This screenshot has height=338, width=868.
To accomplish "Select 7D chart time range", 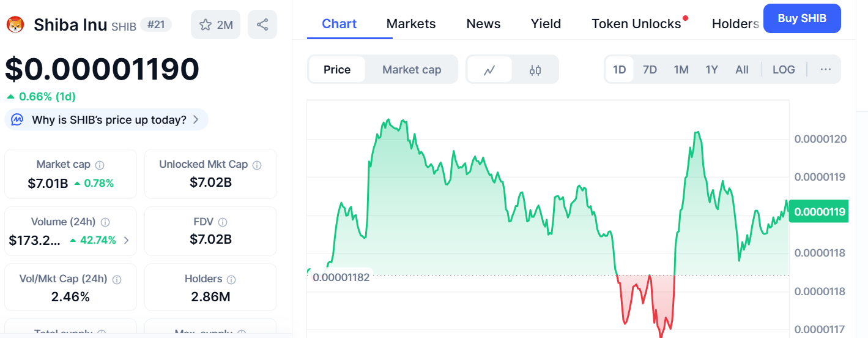I will (x=650, y=70).
